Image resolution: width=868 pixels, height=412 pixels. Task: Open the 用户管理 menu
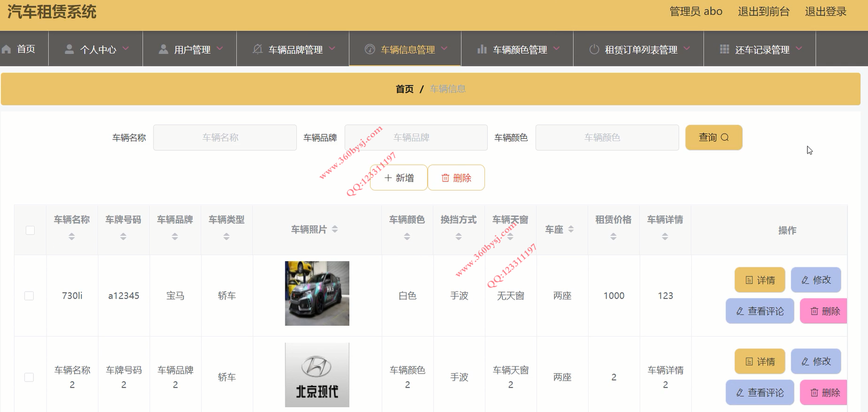pyautogui.click(x=190, y=49)
